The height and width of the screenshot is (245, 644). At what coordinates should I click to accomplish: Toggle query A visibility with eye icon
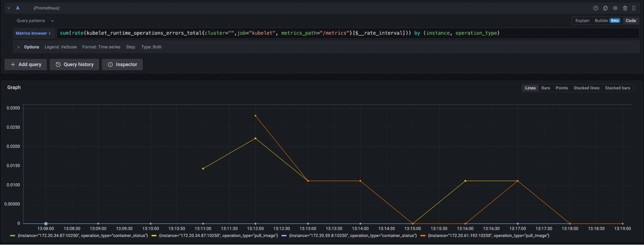tap(615, 8)
